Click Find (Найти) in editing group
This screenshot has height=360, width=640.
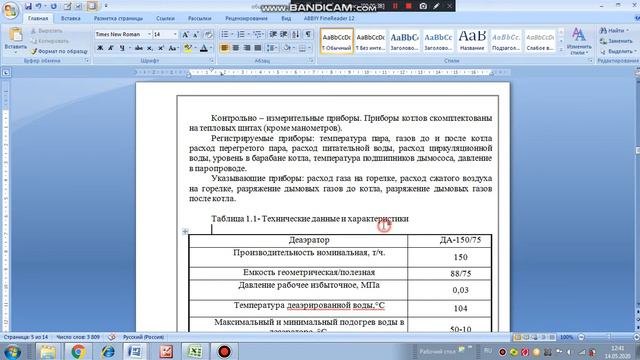tap(615, 31)
